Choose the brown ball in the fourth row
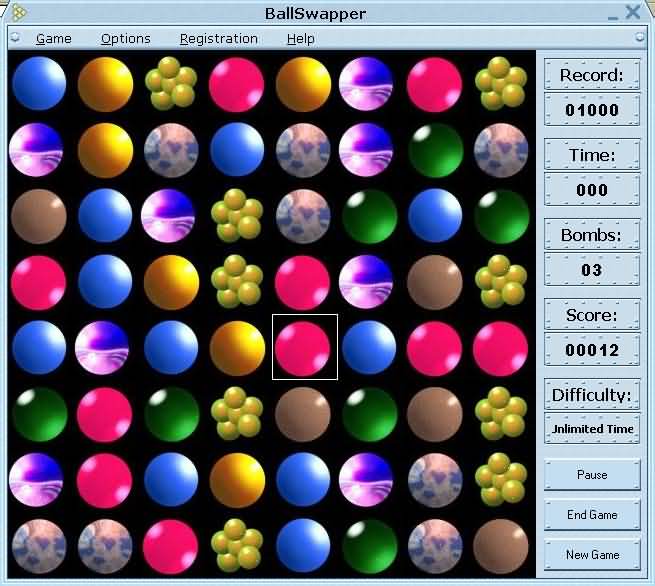The image size is (655, 586). [435, 282]
